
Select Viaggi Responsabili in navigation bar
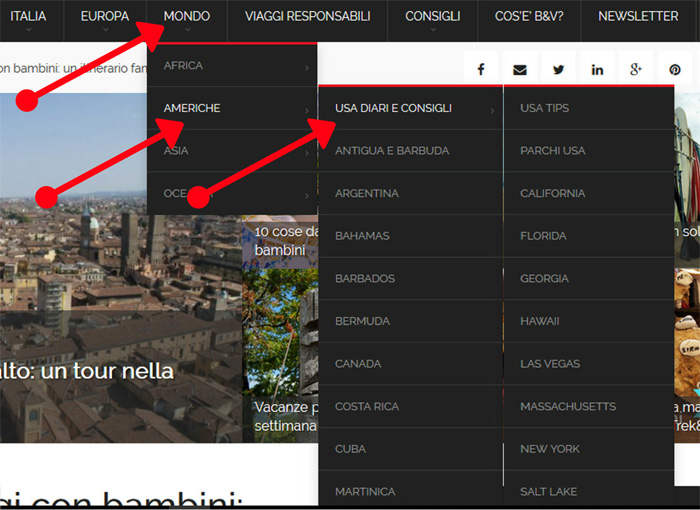(x=307, y=17)
